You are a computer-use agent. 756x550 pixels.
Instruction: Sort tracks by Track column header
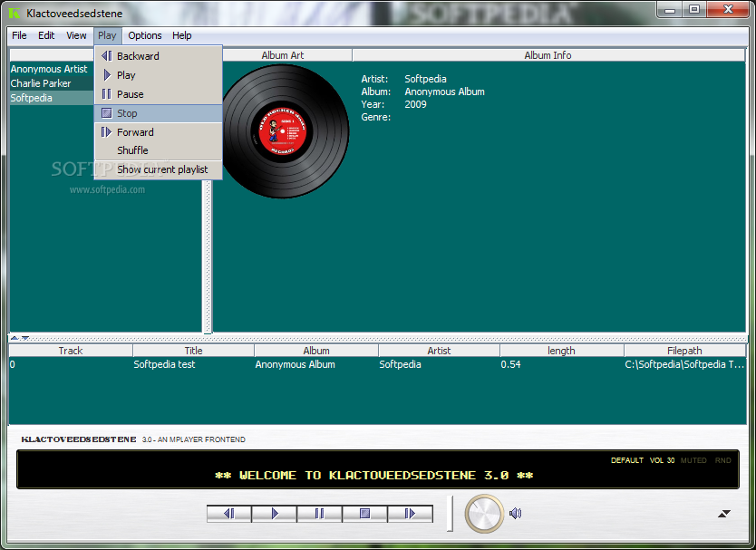(x=71, y=351)
